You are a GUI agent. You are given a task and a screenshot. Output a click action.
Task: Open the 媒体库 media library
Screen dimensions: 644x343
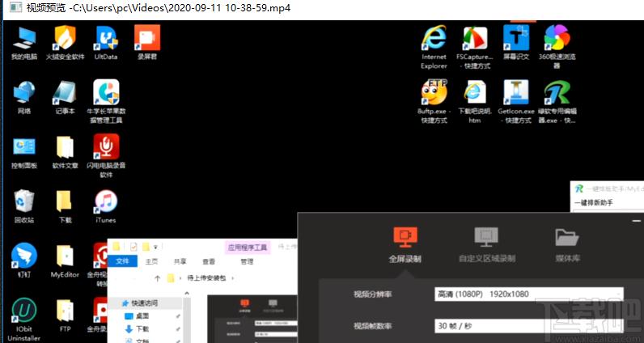pos(567,245)
